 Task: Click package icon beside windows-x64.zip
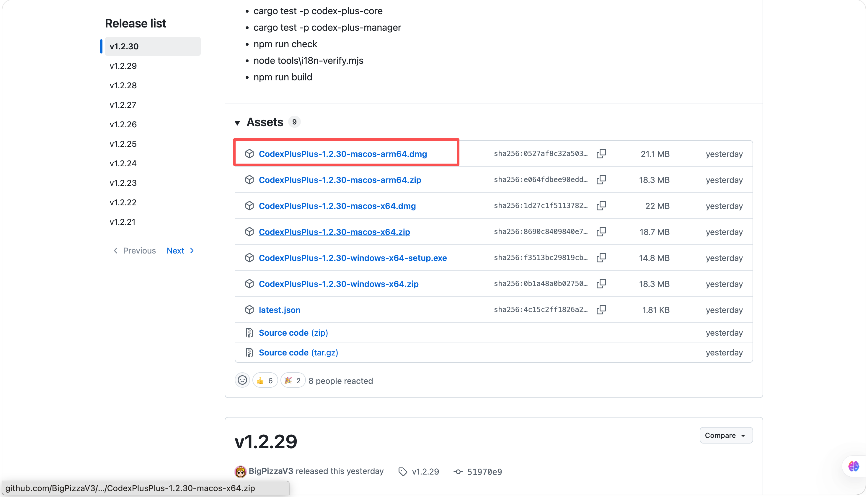pyautogui.click(x=249, y=284)
